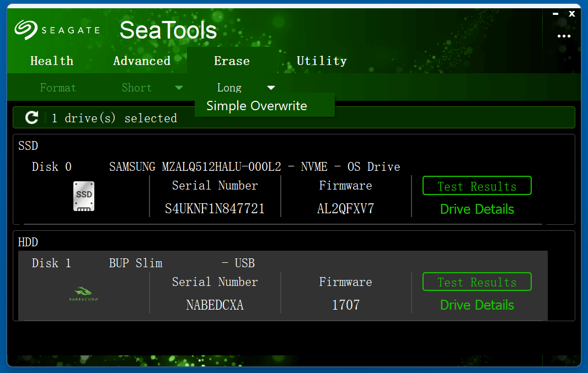View Test Results for Samsung SSD
The height and width of the screenshot is (373, 588).
(477, 186)
